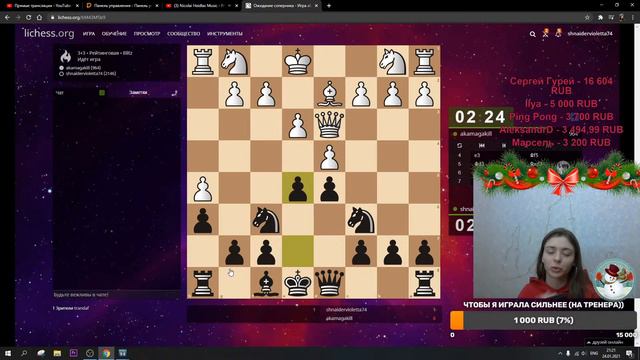Image resolution: width=640 pixels, height=360 pixels.
Task: Open Windows taskbar search
Action: click(x=24, y=353)
